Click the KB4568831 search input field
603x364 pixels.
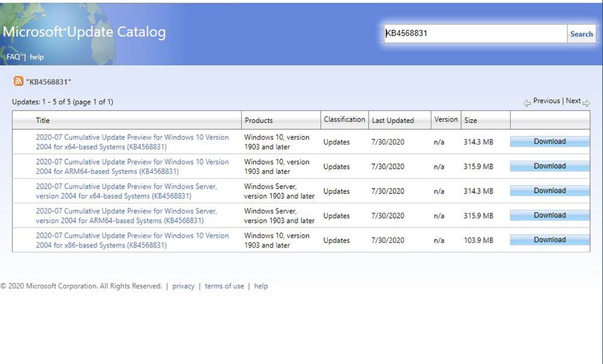click(x=475, y=33)
